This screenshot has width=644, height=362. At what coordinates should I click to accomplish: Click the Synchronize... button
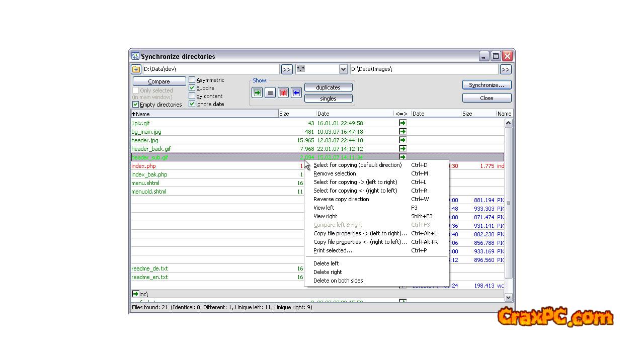(x=487, y=85)
